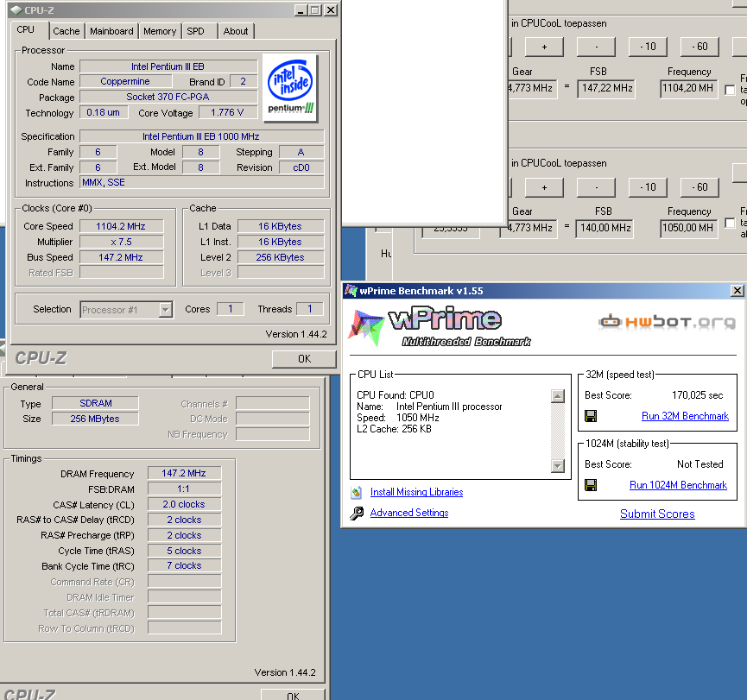Click OK in the CPU-Z processor window

tap(304, 358)
